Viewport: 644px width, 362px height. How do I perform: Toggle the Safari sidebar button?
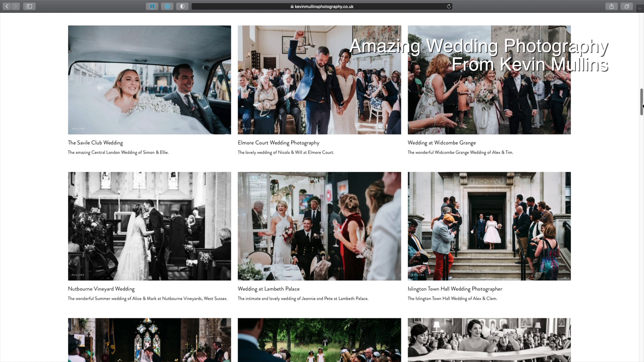29,6
